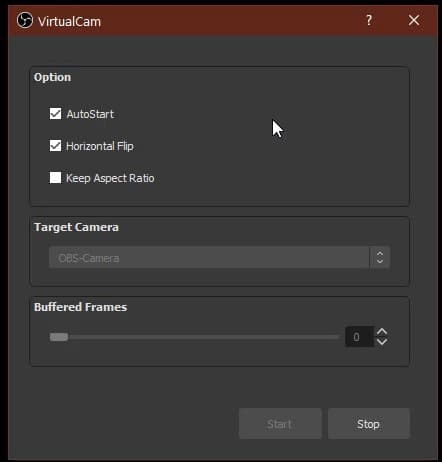
Task: Decrease buffered frames with the down arrow
Action: pos(382,342)
